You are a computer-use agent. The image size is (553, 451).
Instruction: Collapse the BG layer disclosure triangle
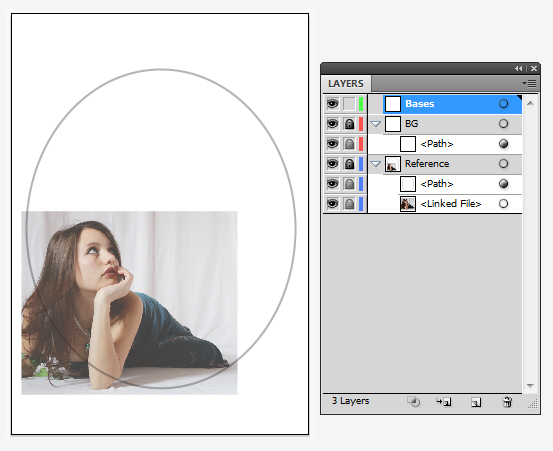click(x=376, y=124)
